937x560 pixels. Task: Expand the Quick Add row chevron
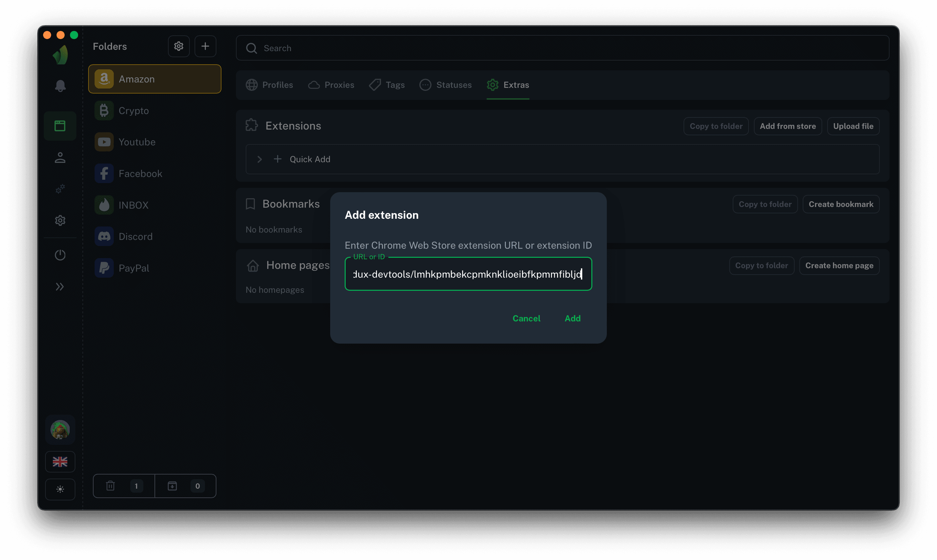click(x=259, y=159)
